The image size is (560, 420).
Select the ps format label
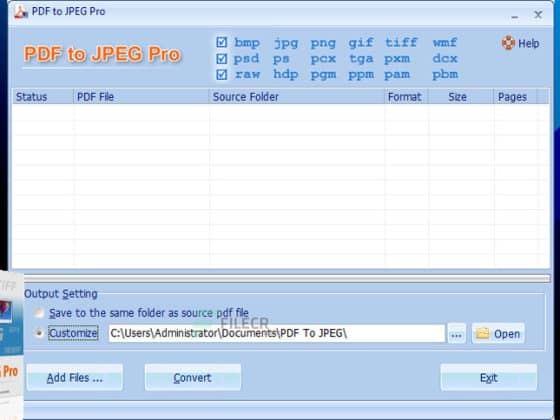click(x=281, y=59)
